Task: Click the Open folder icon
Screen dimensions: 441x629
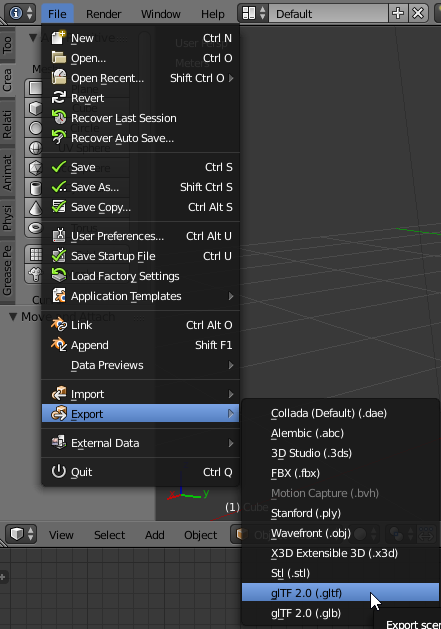Action: (x=59, y=58)
